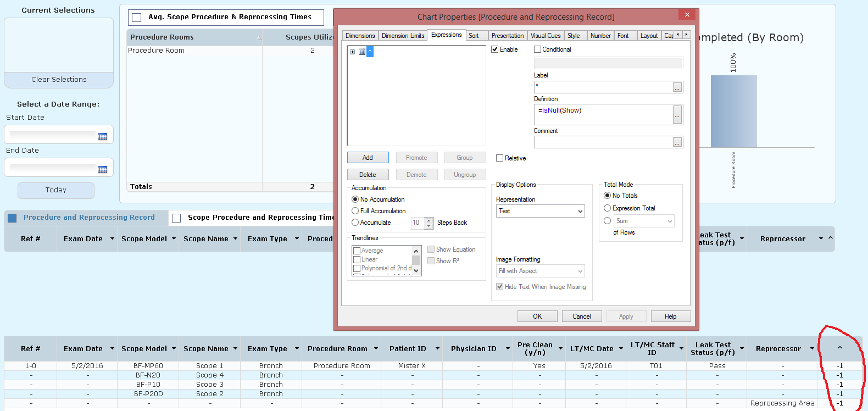Image resolution: width=868 pixels, height=411 pixels.
Task: Open the Definition expression editor ellipsis
Action: coord(677,115)
